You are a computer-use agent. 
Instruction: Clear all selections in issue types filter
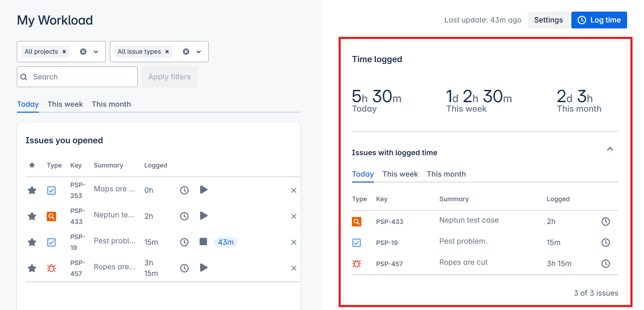click(x=186, y=52)
